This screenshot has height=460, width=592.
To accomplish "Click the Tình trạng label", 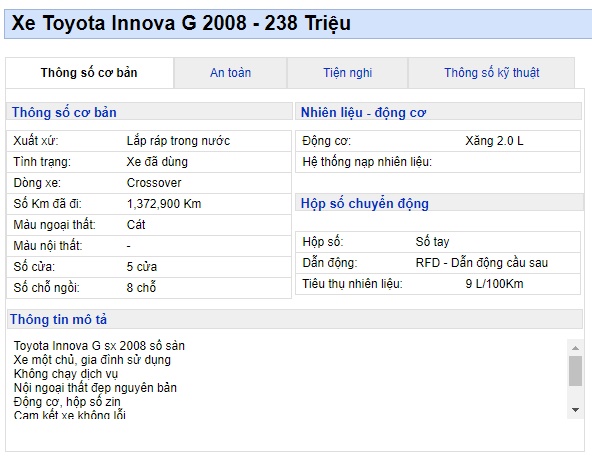I will (x=42, y=162).
